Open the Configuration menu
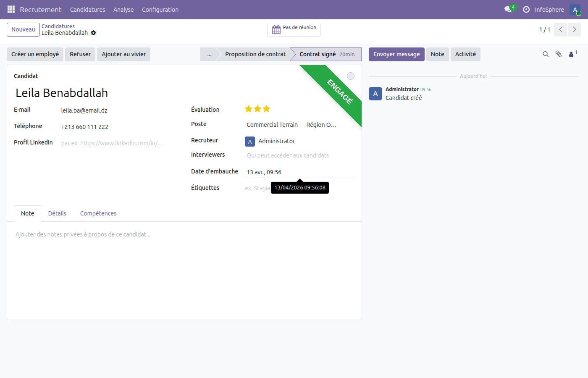Image resolution: width=588 pixels, height=378 pixels. tap(160, 9)
